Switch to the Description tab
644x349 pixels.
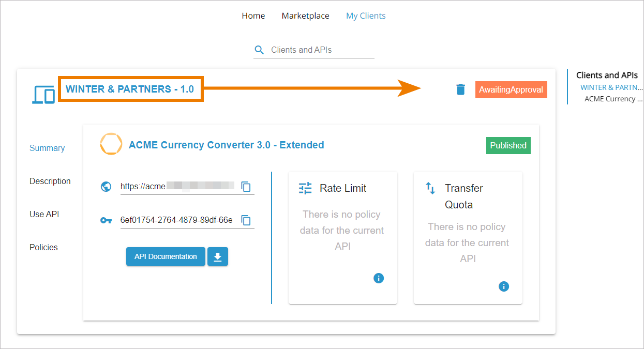pos(50,181)
